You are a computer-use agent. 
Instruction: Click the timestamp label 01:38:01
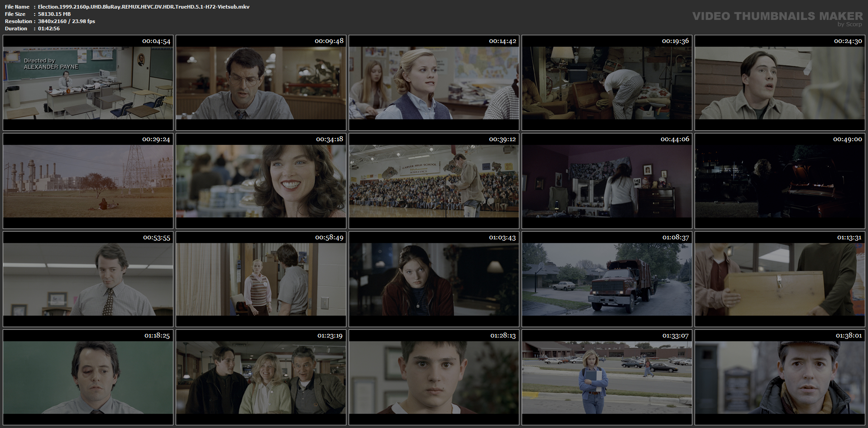click(x=849, y=336)
